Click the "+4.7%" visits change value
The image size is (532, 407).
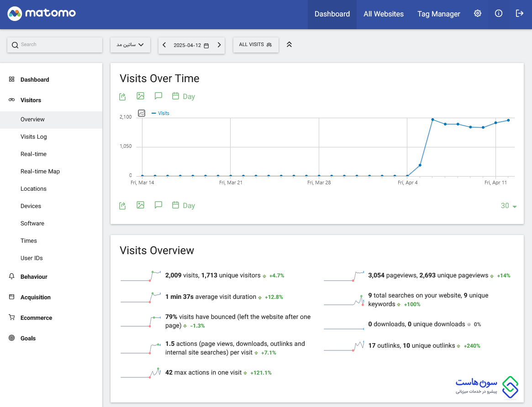[277, 276]
